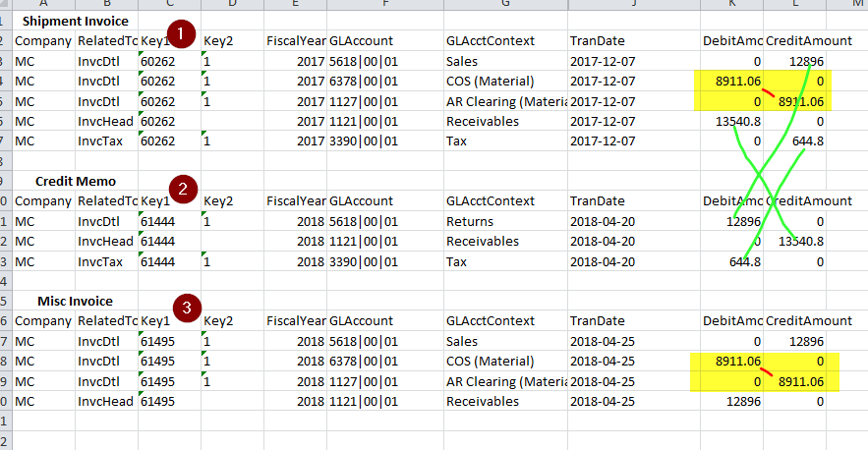Select the Credit Memo title cell
The image size is (868, 450).
coord(75,181)
